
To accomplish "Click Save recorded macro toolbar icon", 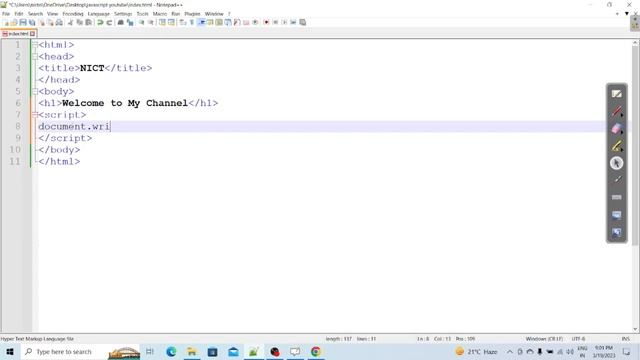I will (302, 22).
